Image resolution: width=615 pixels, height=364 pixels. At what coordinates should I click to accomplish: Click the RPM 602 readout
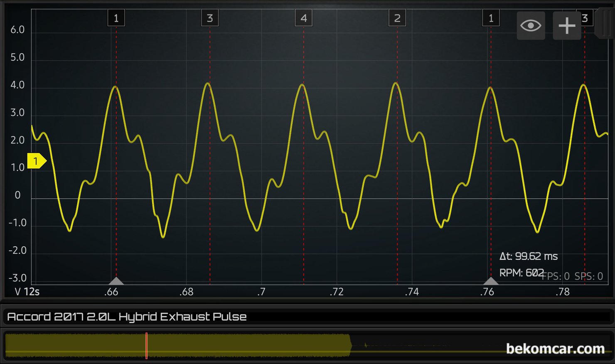(x=521, y=273)
